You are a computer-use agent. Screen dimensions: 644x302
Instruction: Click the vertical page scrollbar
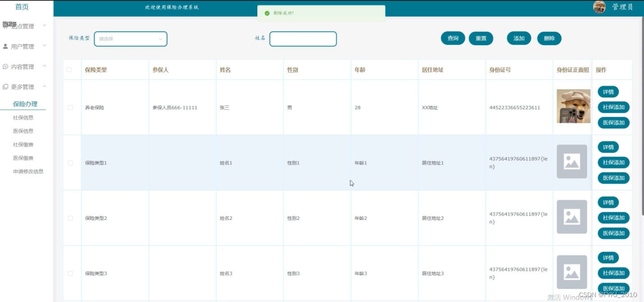pyautogui.click(x=642, y=115)
